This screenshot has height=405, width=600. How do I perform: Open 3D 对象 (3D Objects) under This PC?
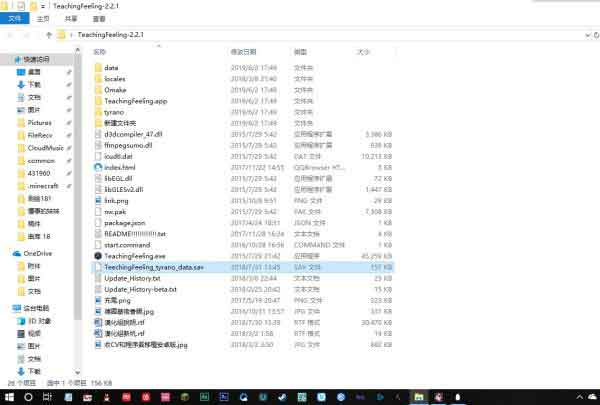click(39, 321)
